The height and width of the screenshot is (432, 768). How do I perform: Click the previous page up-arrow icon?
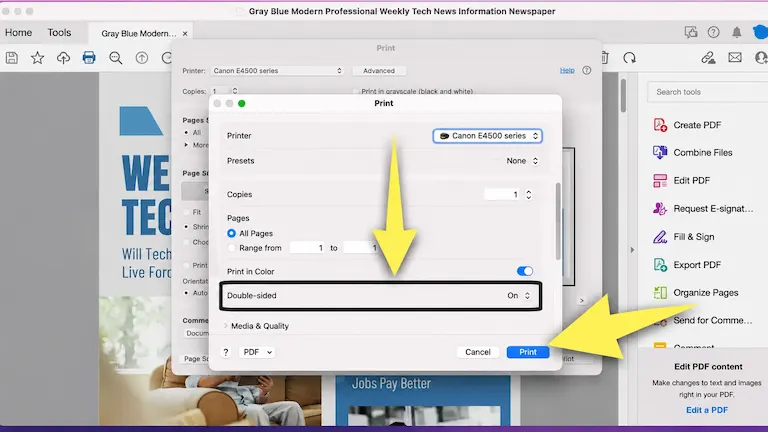pos(142,58)
